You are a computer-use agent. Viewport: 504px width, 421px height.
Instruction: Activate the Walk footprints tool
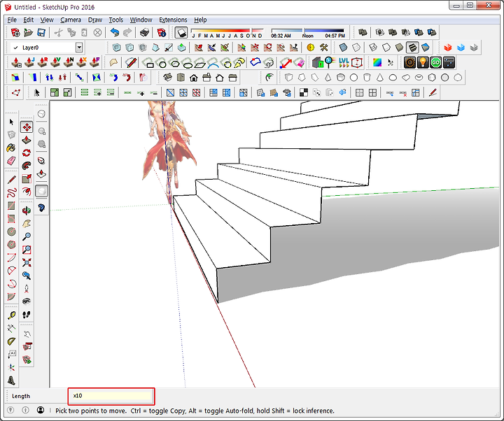coord(27,315)
